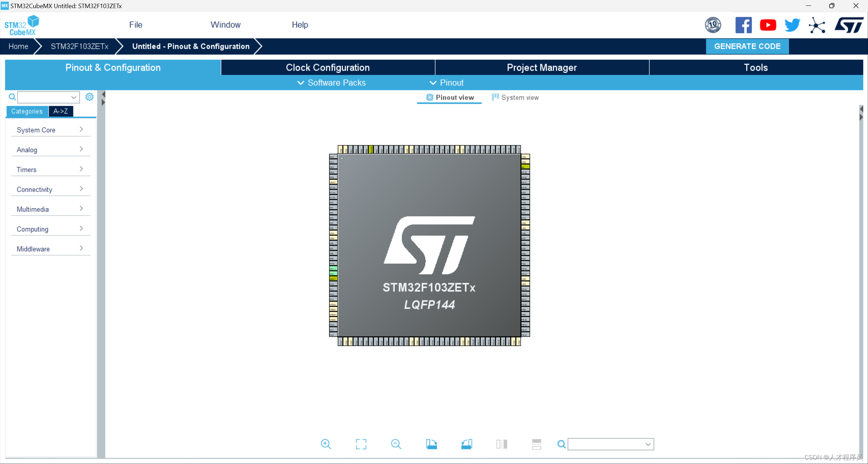
Task: Open the Pinout dropdown menu
Action: click(447, 83)
